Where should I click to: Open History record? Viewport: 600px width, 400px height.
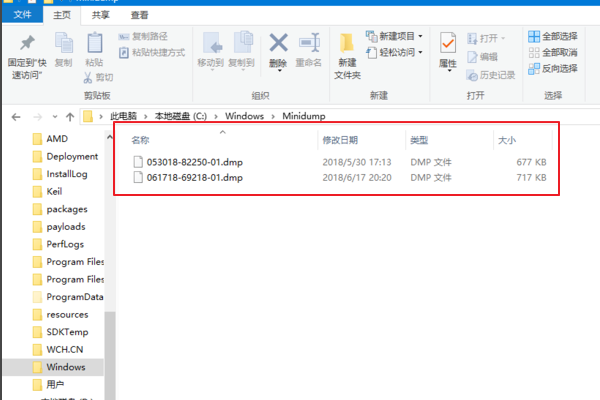pos(491,75)
